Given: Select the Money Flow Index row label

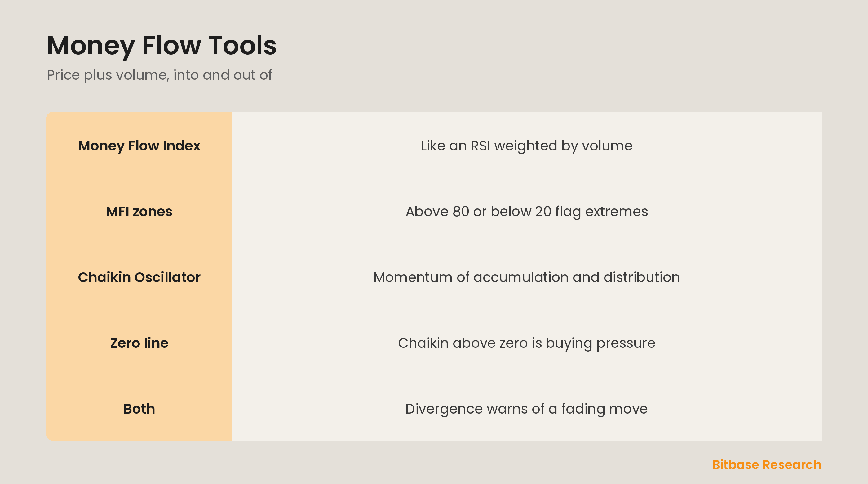Looking at the screenshot, I should (139, 146).
